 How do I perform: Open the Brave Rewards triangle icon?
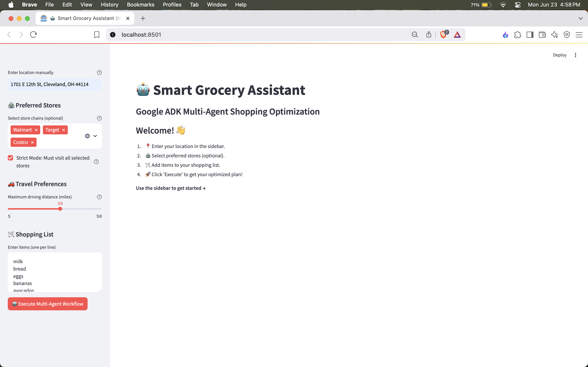coord(457,35)
